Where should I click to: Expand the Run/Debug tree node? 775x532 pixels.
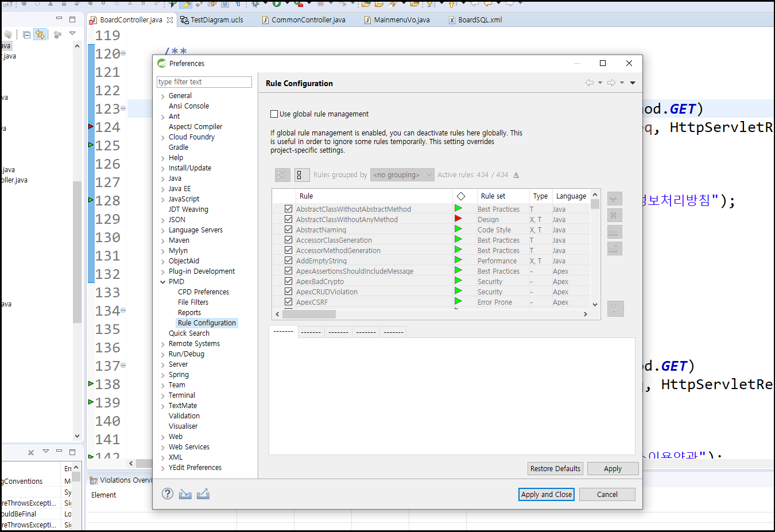tap(163, 354)
